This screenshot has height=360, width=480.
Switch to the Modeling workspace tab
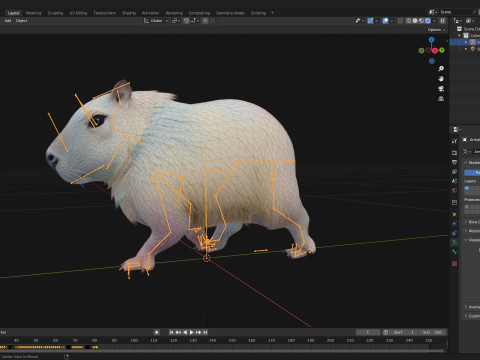click(x=34, y=13)
